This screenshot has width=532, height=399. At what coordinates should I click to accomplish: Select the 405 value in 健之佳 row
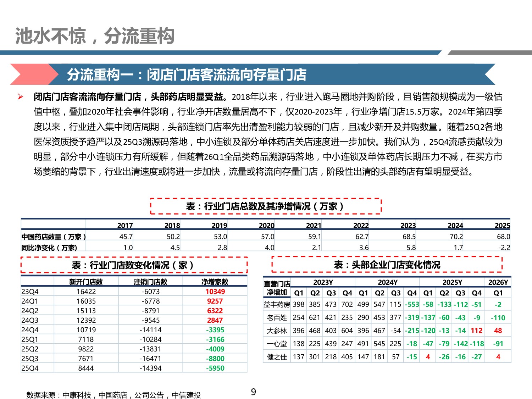(347, 357)
